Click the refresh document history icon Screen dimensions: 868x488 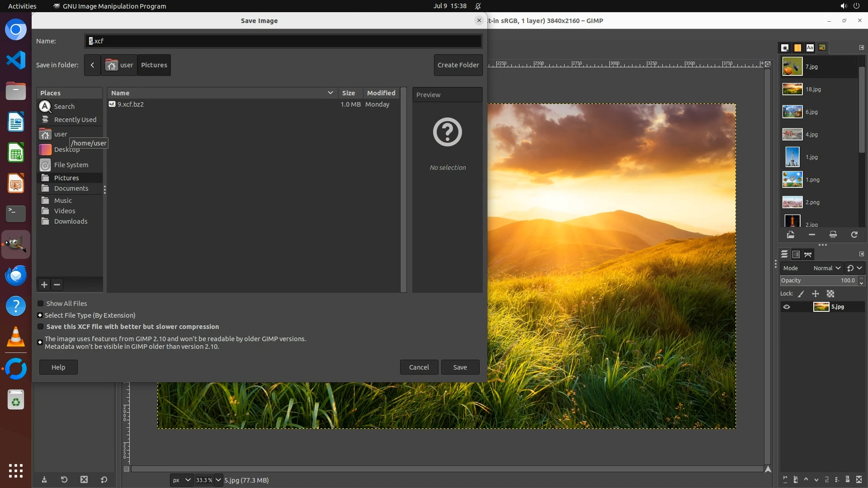pos(854,235)
